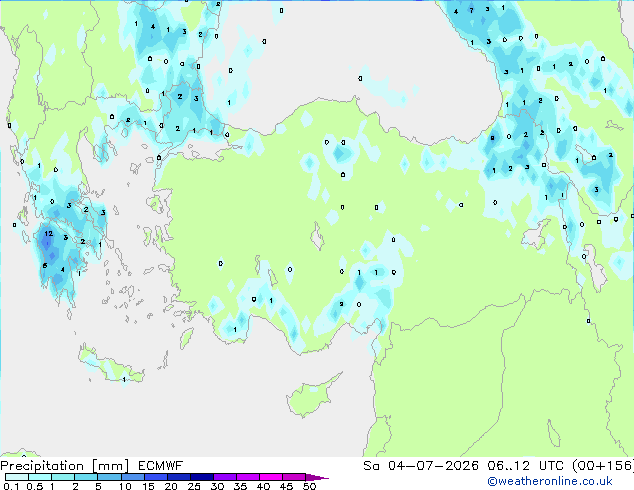The width and height of the screenshot is (634, 490).
Task: Click the 10–15 mm legend color cell
Action: coord(132,477)
